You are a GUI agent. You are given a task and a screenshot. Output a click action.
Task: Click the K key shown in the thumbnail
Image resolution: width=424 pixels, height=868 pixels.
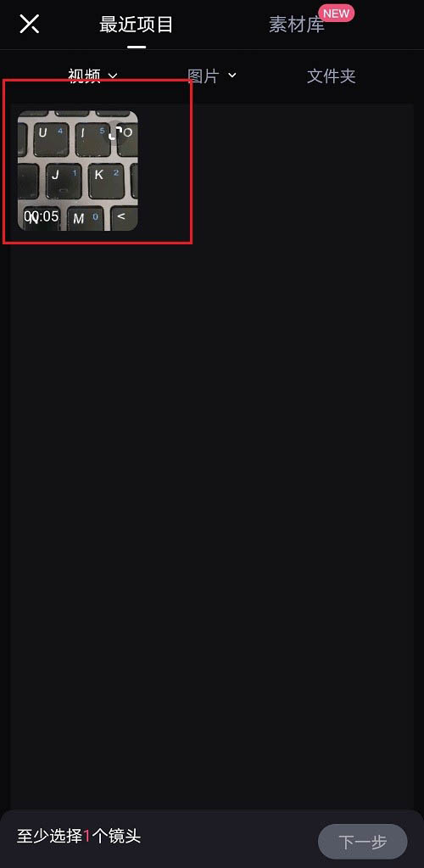coord(106,181)
